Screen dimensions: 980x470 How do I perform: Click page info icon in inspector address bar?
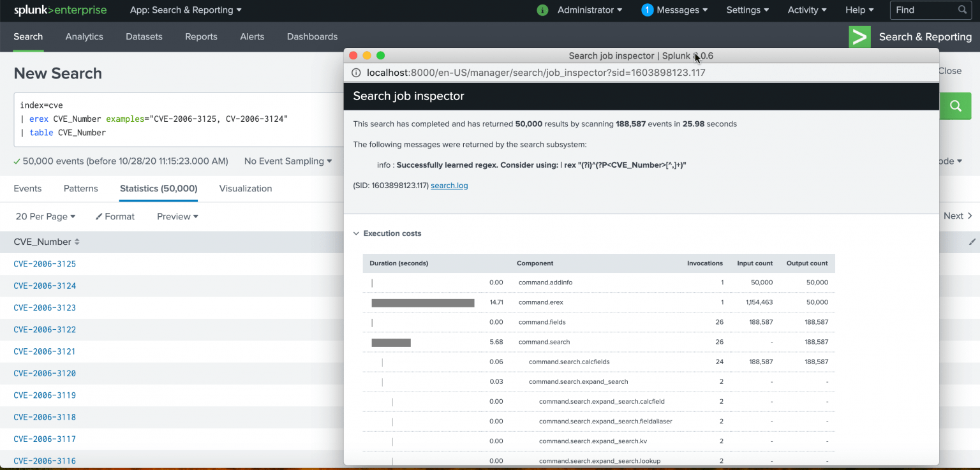[355, 73]
